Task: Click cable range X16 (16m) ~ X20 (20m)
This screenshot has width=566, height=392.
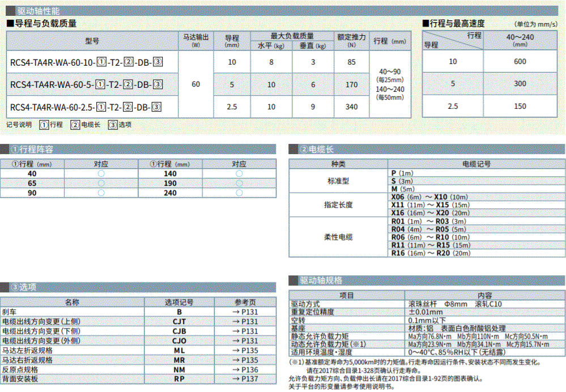Action: point(430,213)
